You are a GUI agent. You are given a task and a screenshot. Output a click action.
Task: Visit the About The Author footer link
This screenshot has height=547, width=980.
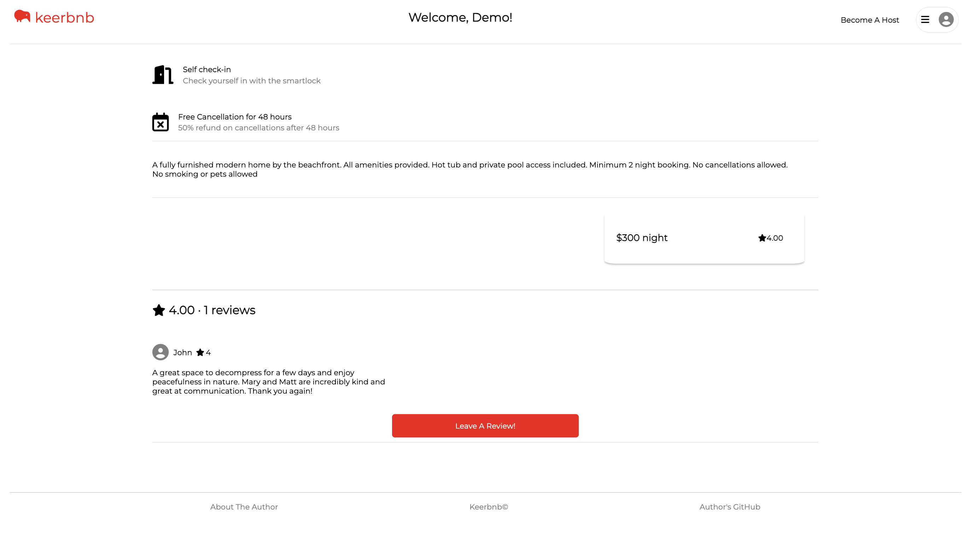[x=244, y=506]
